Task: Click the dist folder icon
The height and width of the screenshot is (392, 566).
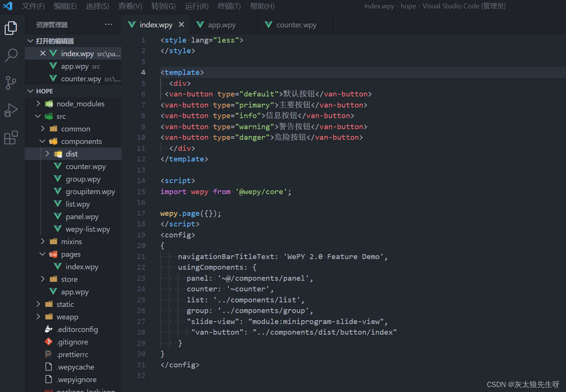Action: (x=58, y=154)
